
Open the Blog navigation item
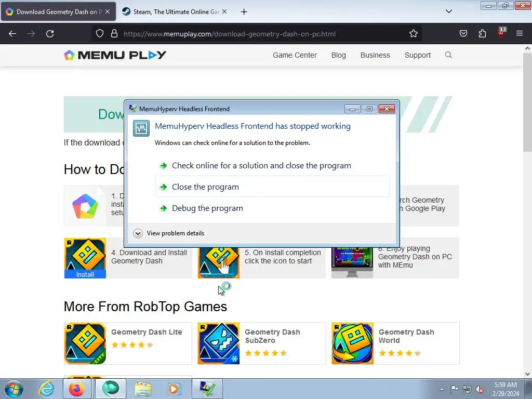pyautogui.click(x=339, y=55)
